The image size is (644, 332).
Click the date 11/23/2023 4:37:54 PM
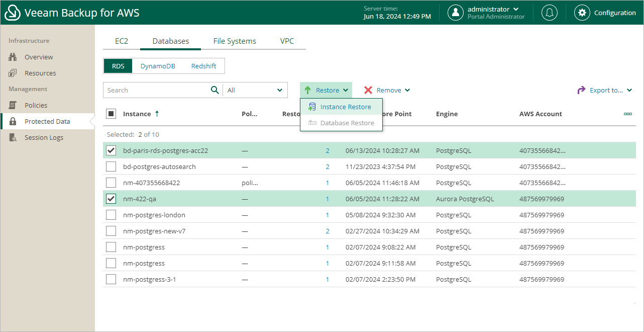pos(381,167)
